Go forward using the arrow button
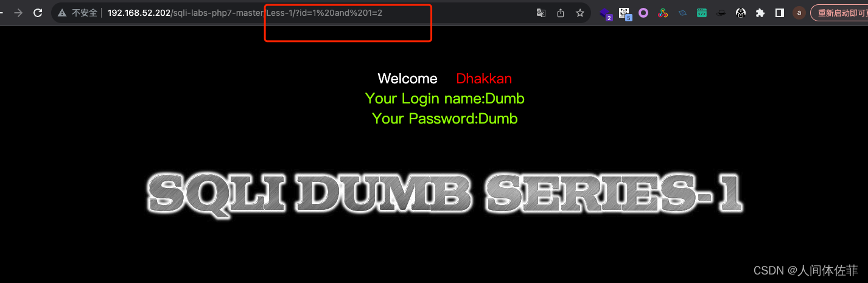The image size is (868, 283). pyautogui.click(x=18, y=13)
